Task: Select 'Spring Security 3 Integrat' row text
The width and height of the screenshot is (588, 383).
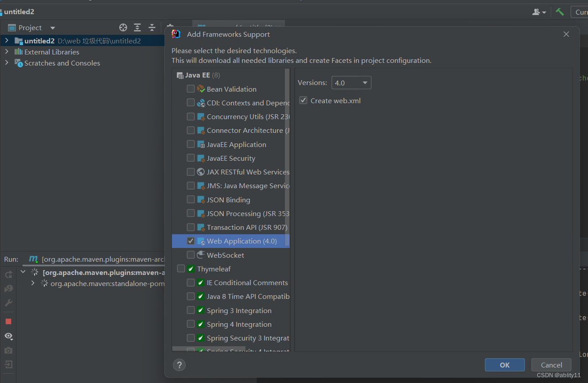Action: point(248,338)
